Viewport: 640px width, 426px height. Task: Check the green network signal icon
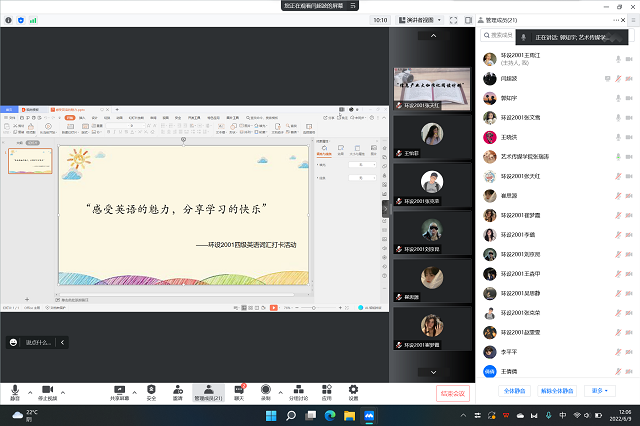pos(33,20)
